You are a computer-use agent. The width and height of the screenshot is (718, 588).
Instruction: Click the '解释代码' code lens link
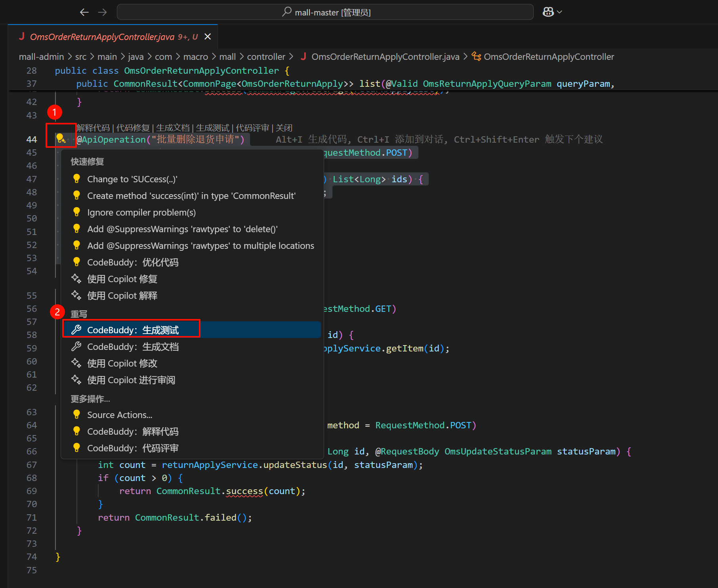point(93,128)
